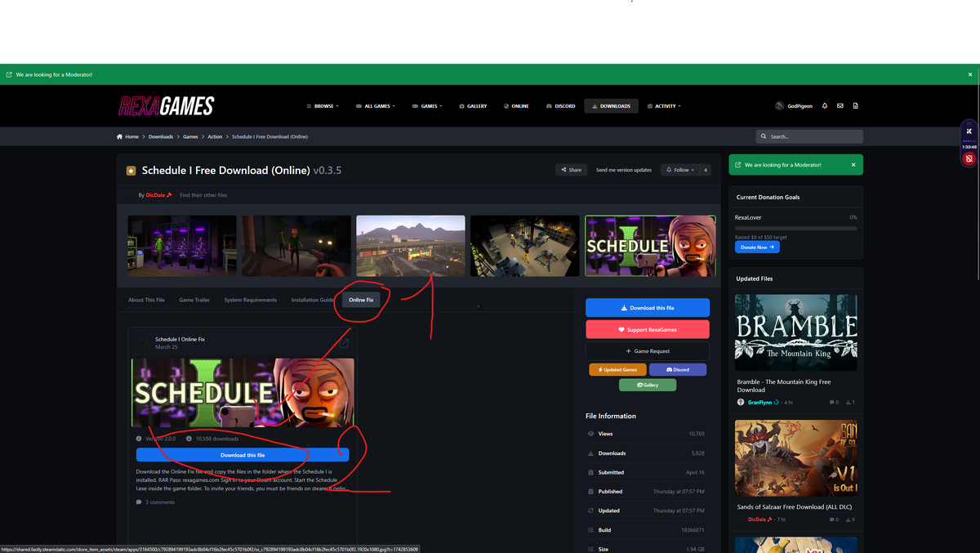Click Games breadcrumb link
Viewport: 980px width, 553px height.
coord(190,136)
